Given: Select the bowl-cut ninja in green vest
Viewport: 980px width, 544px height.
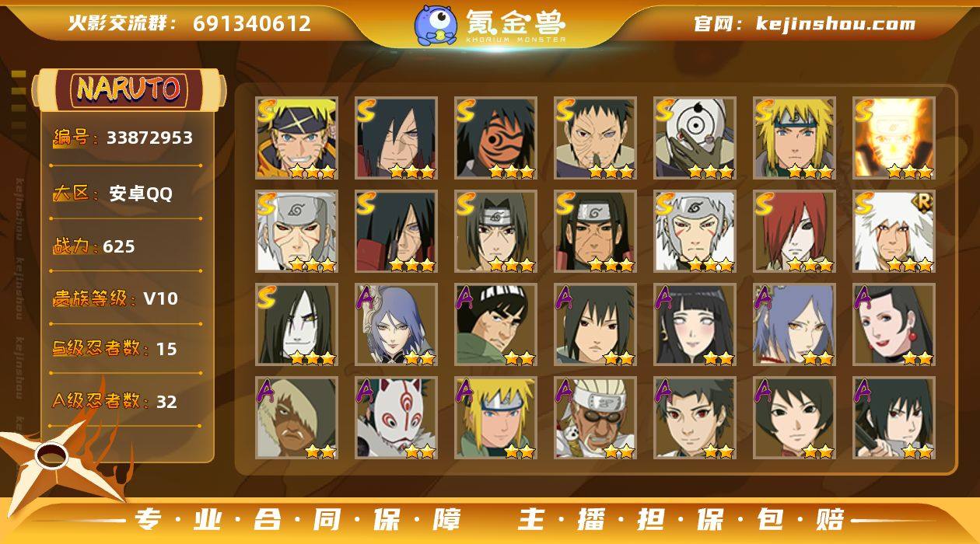Looking at the screenshot, I should tap(495, 325).
